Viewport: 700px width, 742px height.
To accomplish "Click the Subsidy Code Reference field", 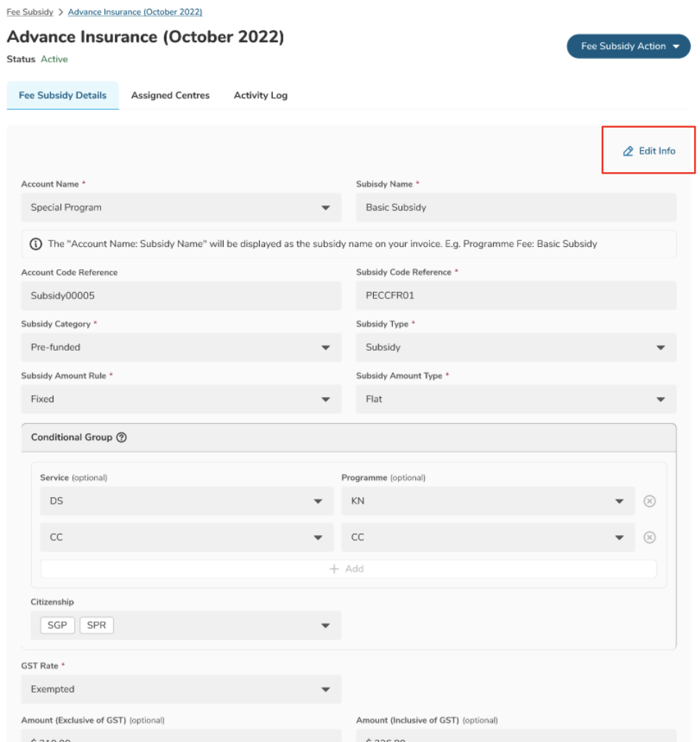I will point(516,296).
